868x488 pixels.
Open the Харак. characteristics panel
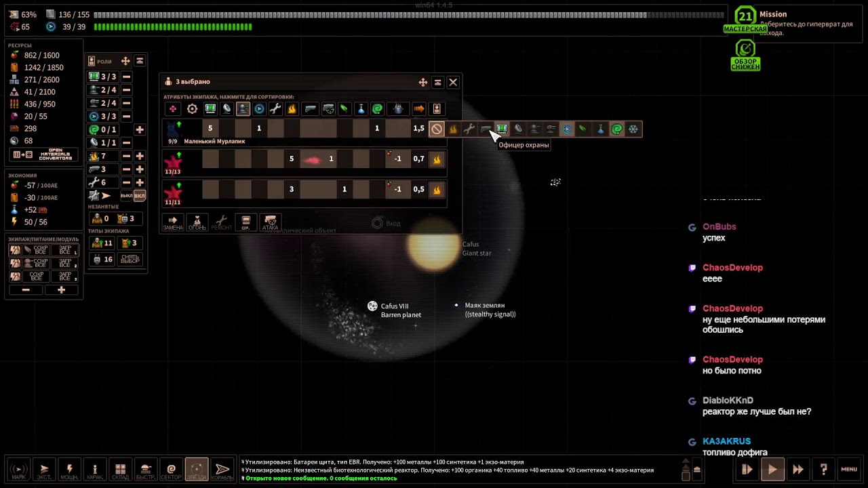click(x=95, y=470)
